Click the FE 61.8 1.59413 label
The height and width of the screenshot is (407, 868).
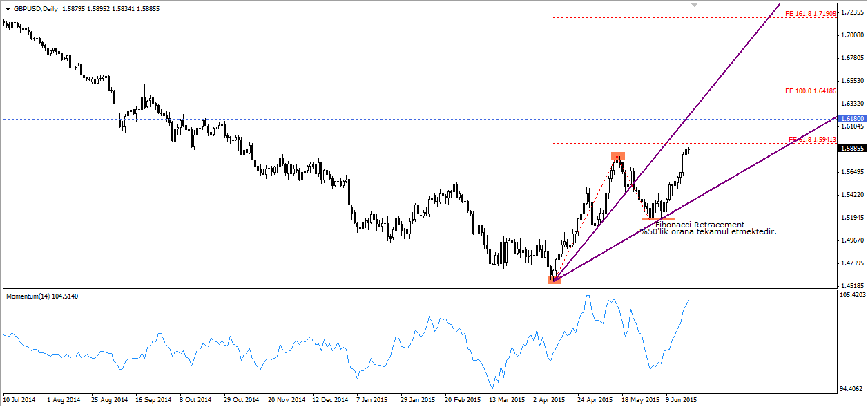tap(812, 140)
